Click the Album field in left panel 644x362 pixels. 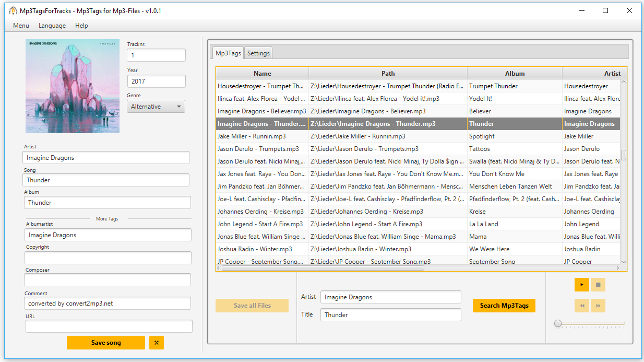pyautogui.click(x=108, y=203)
